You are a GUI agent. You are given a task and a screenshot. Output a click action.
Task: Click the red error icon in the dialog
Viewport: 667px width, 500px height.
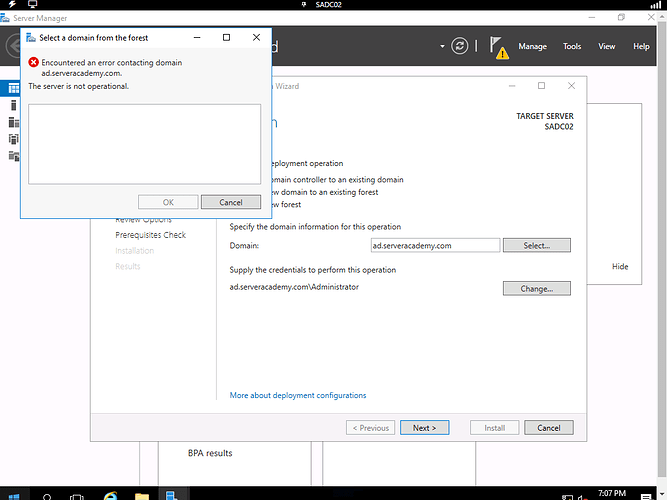pyautogui.click(x=33, y=63)
